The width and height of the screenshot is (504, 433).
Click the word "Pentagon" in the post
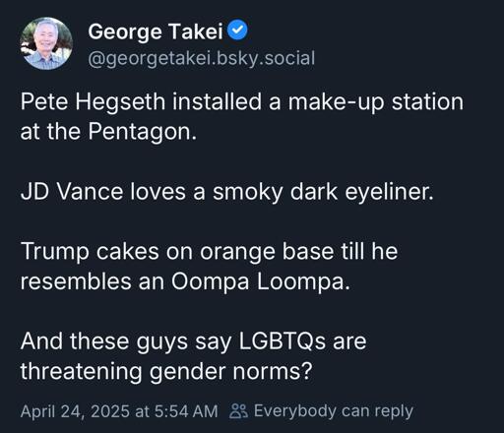tap(140, 132)
